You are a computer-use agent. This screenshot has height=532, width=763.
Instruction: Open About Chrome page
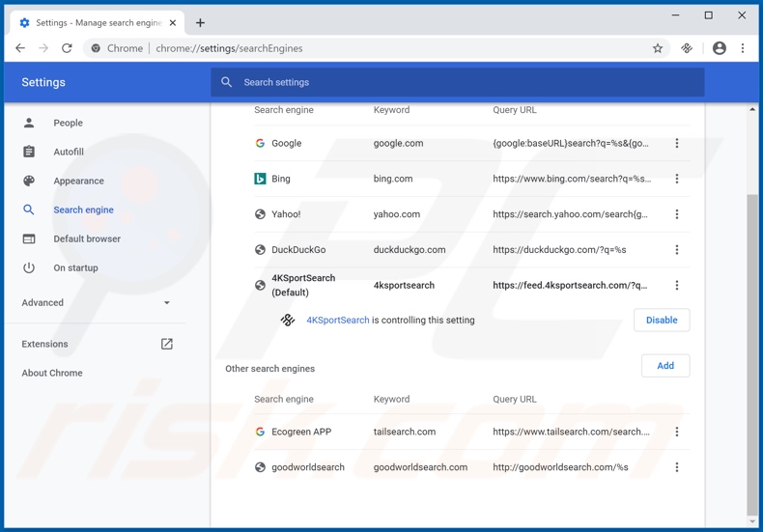tap(52, 373)
